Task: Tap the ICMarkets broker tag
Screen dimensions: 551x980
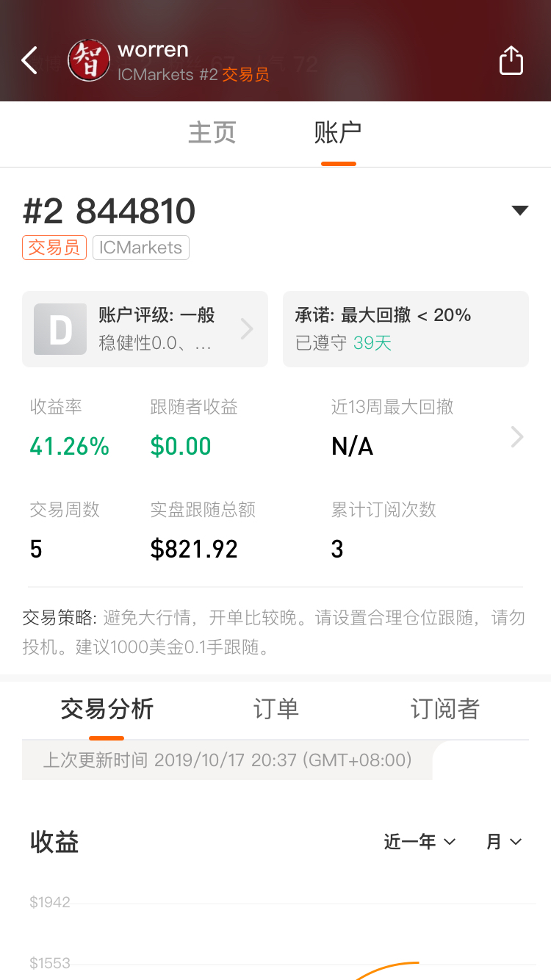Action: (x=141, y=248)
